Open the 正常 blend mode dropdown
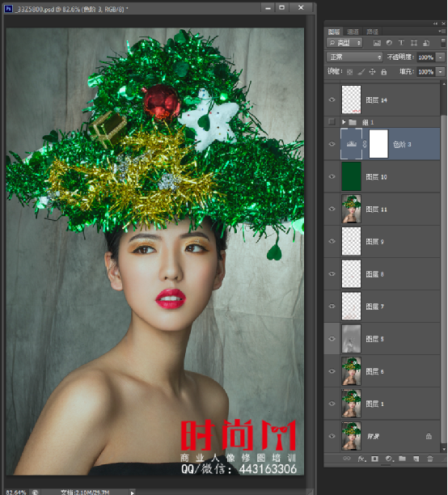448x495 pixels. tap(354, 57)
